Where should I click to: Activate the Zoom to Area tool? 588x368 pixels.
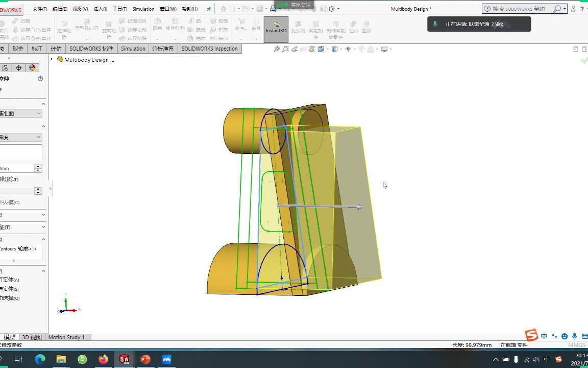pyautogui.click(x=286, y=49)
